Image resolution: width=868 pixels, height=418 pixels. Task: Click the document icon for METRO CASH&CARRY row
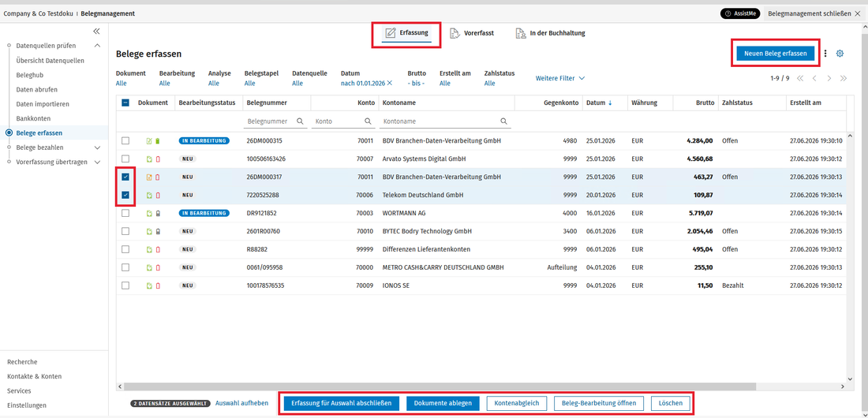click(149, 267)
